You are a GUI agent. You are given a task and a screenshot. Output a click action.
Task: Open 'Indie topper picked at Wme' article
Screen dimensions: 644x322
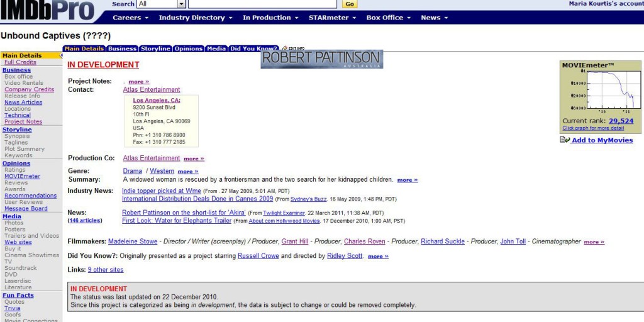[162, 191]
